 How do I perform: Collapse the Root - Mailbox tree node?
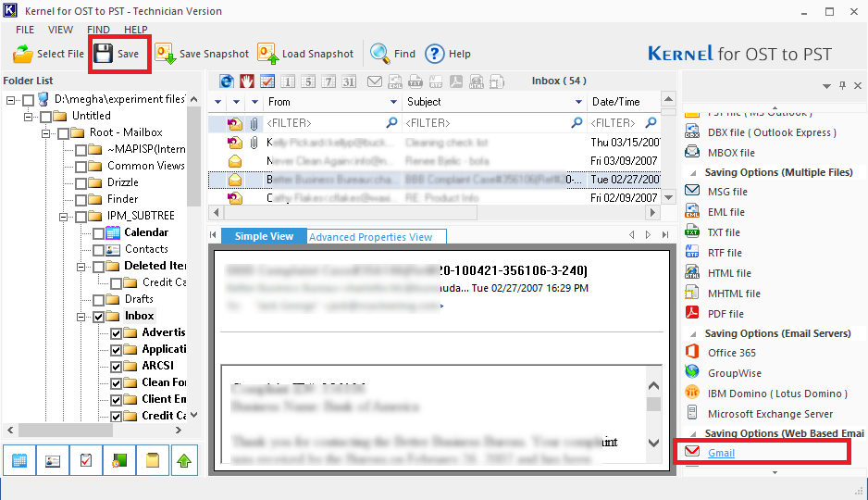tap(46, 133)
